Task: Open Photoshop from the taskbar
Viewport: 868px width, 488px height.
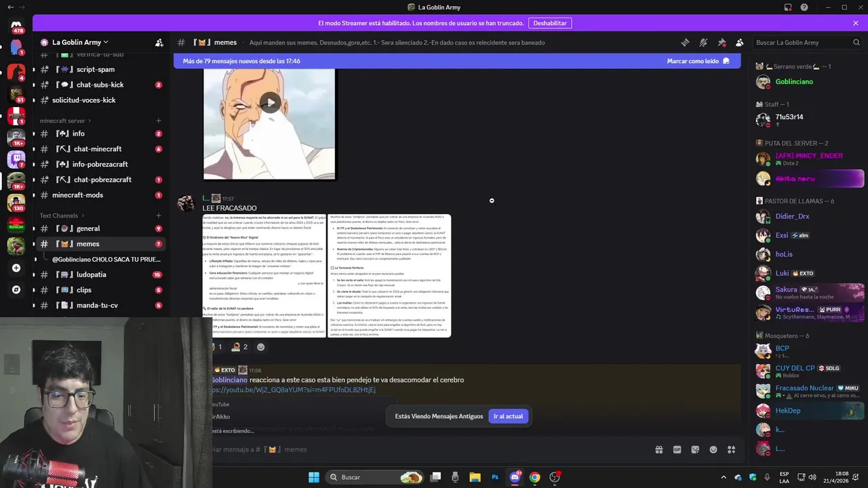Action: pyautogui.click(x=495, y=477)
